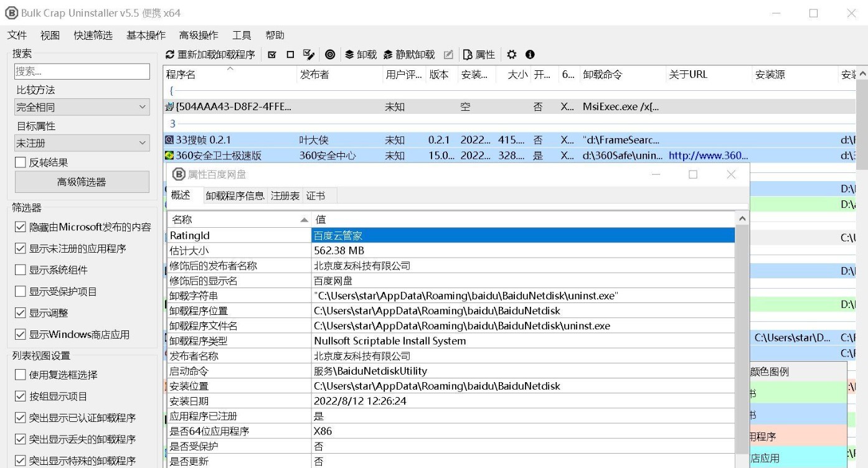Image resolution: width=868 pixels, height=468 pixels.
Task: Click the deselect-all empty square icon
Action: [x=290, y=55]
